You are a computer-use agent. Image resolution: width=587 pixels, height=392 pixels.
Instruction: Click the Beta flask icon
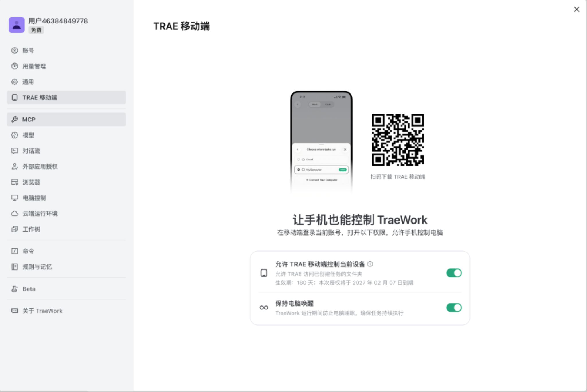[x=15, y=289]
